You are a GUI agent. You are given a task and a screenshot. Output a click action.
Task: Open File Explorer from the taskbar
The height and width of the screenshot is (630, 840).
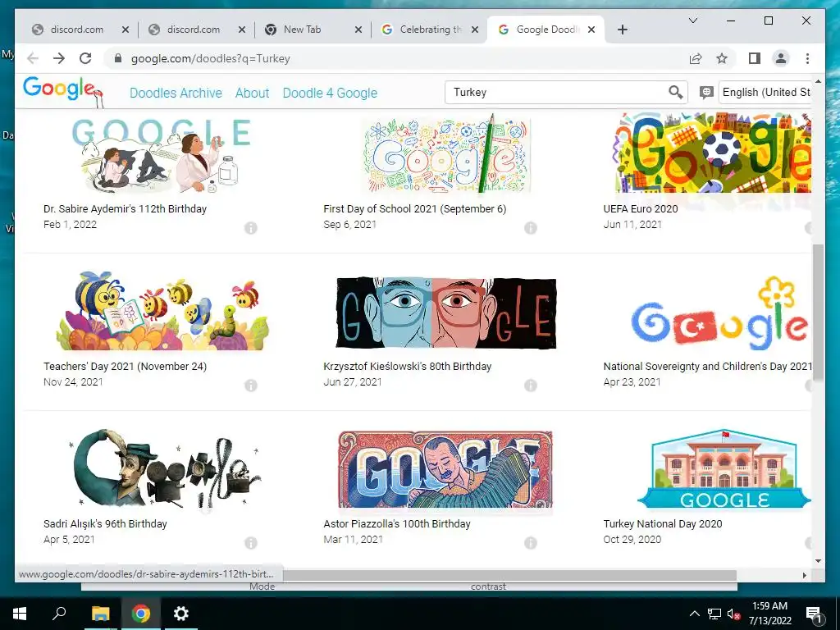[100, 614]
